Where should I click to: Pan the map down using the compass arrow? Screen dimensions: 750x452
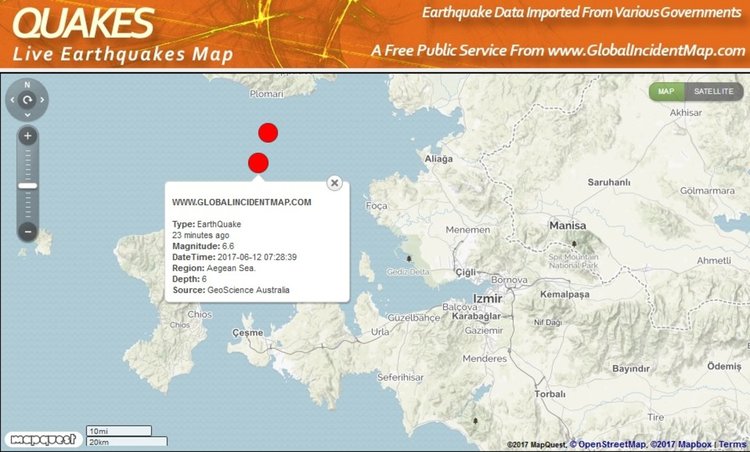pyautogui.click(x=27, y=114)
